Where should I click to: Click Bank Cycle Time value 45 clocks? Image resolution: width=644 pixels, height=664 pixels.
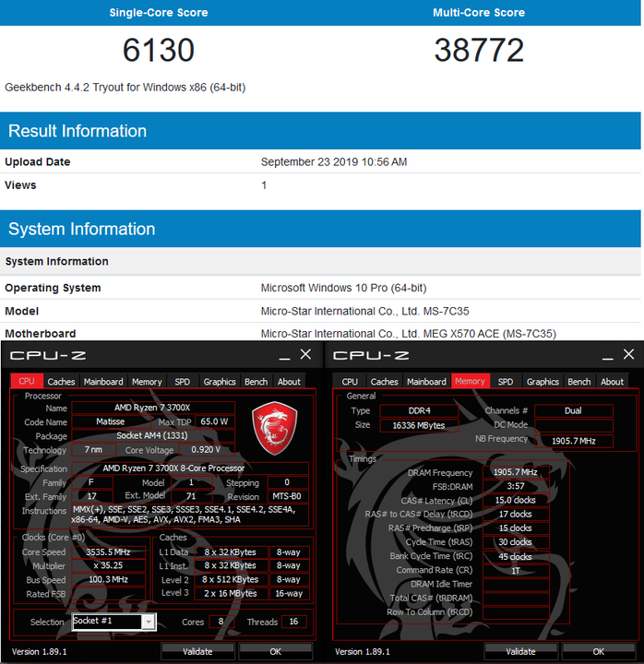coord(516,556)
